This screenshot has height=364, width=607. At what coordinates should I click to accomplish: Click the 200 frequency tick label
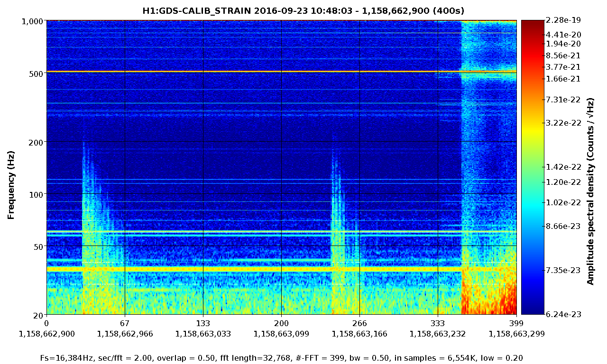tap(37, 142)
